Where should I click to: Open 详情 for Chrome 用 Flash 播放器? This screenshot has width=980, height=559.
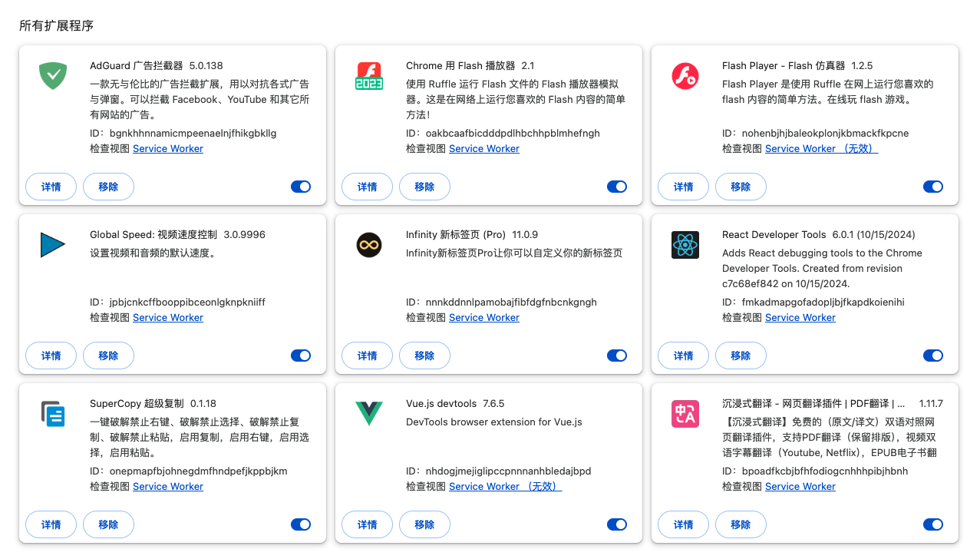pos(368,187)
